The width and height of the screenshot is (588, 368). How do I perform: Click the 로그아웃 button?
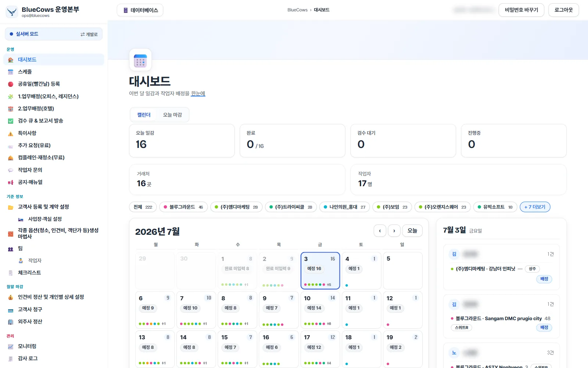tap(563, 10)
